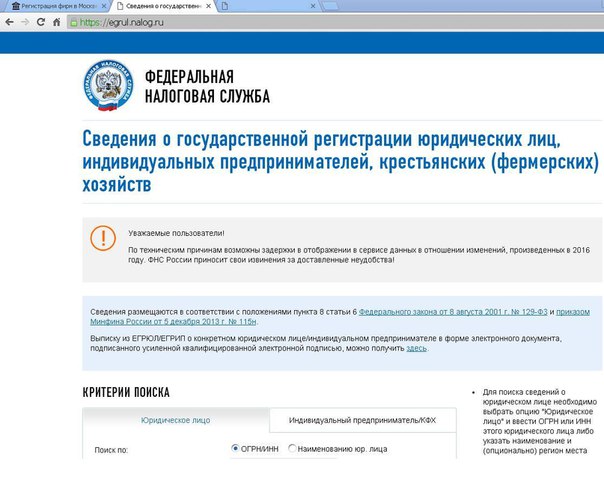Choose the 'Наименованию юр. лица' radio option
604x495 pixels.
[292, 448]
